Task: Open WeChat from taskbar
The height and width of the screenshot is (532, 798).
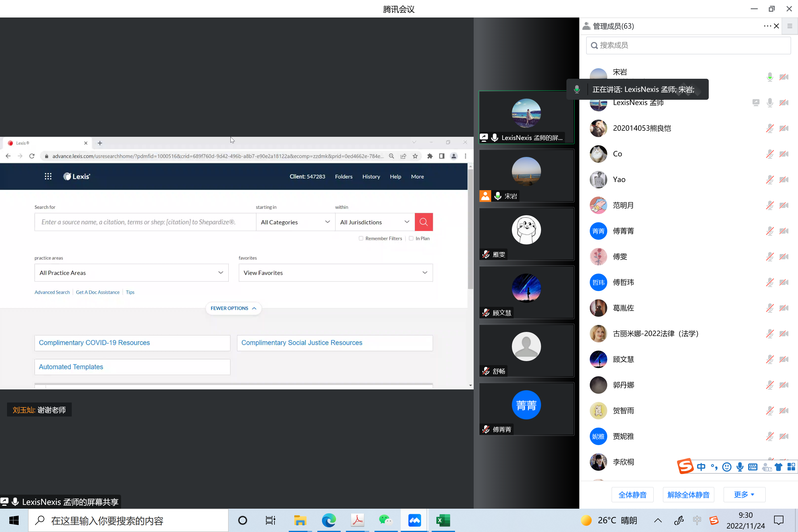Action: coord(386,520)
